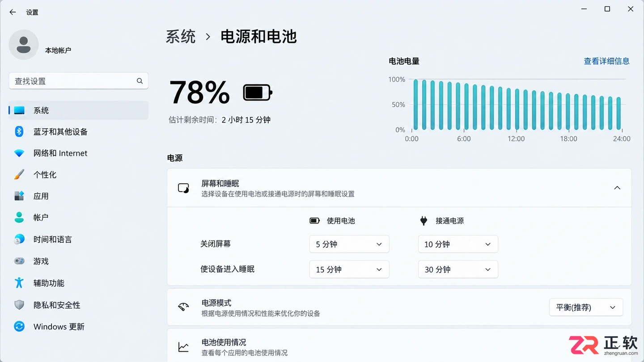Click the 帐户 person icon
644x362 pixels.
pyautogui.click(x=19, y=217)
